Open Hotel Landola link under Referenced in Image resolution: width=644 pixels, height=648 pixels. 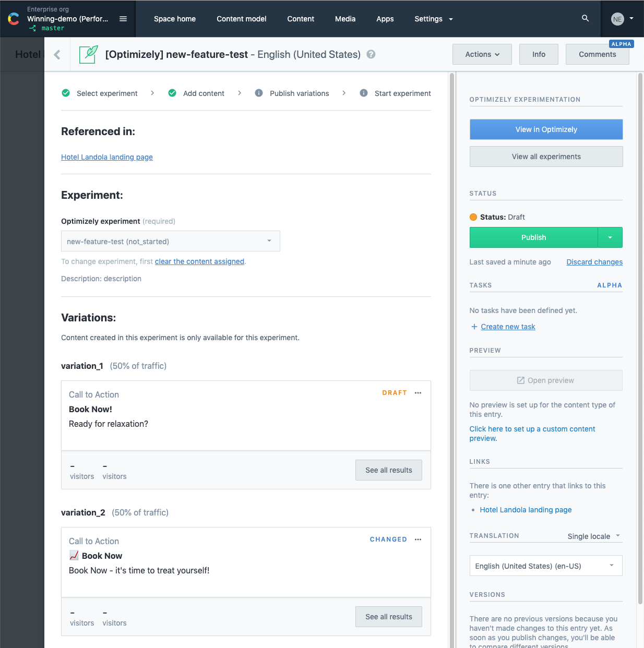tap(107, 157)
